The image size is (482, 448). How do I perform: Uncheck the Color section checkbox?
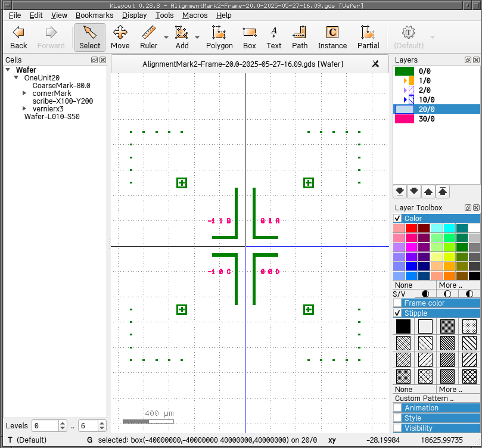[x=397, y=219]
